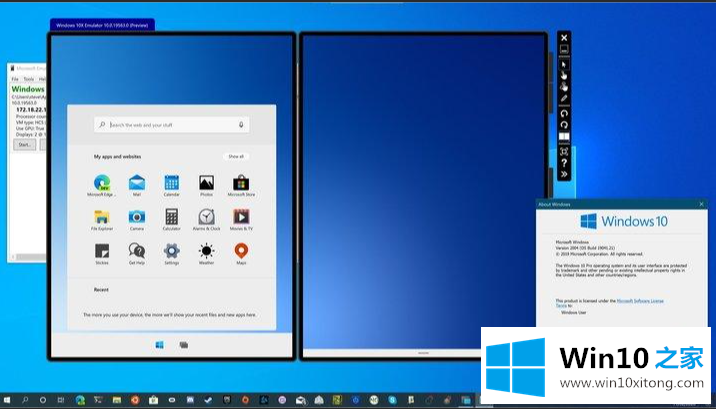
Task: Toggle the dual-screen posture button
Action: click(x=564, y=136)
